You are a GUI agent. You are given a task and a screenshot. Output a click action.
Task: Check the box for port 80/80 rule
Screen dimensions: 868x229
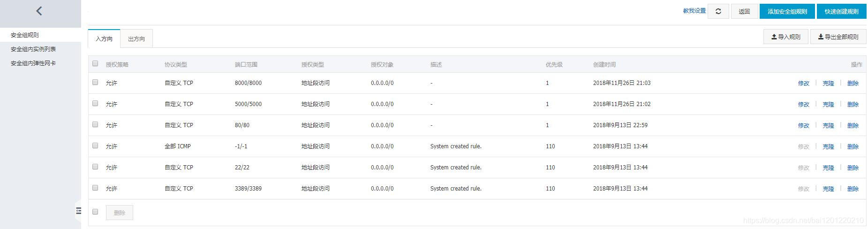coord(95,124)
